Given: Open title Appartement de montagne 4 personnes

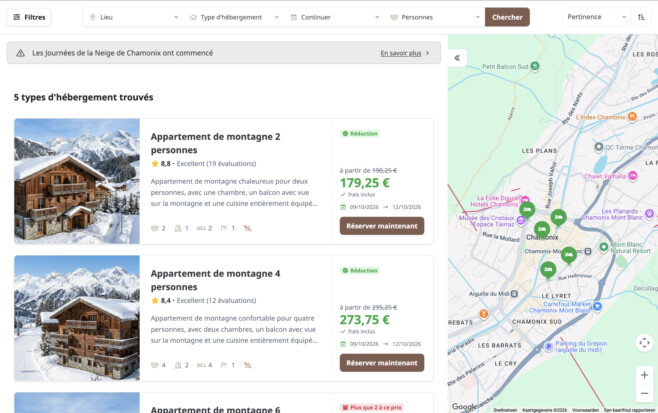Looking at the screenshot, I should [215, 280].
